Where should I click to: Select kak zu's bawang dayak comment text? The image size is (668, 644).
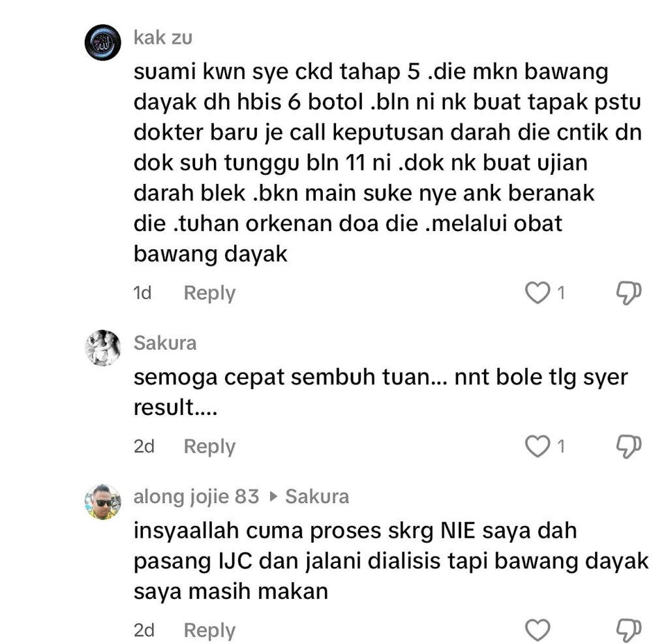[x=387, y=162]
